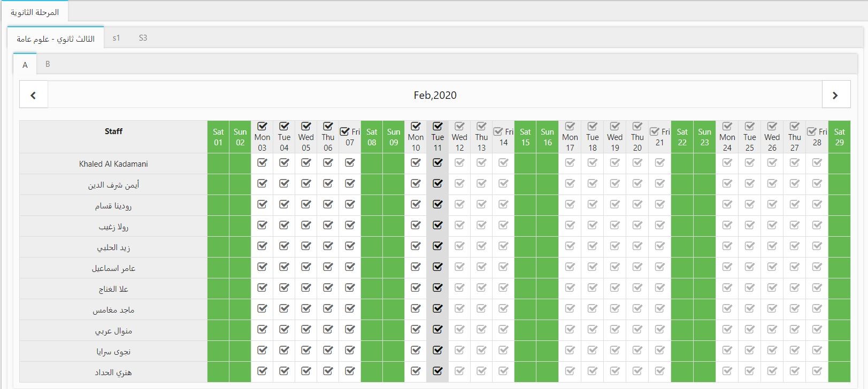
Task: Toggle the Fri 28 column header checkbox
Action: (812, 131)
